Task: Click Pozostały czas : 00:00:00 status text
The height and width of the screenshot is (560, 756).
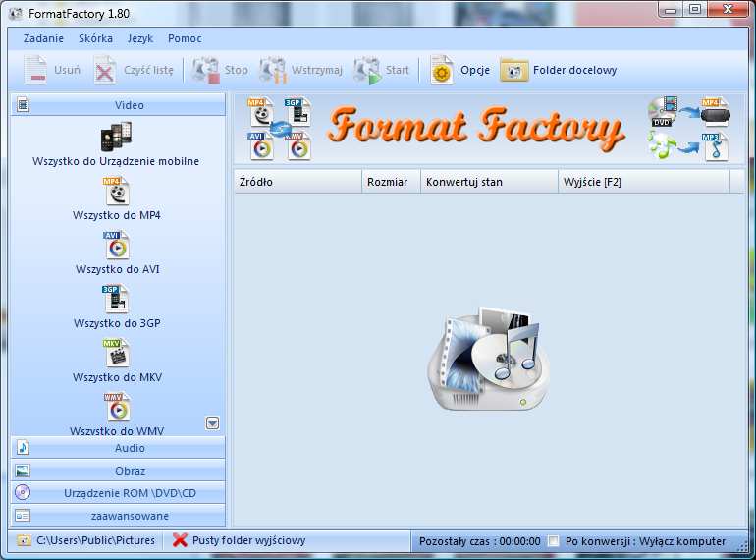Action: click(480, 541)
